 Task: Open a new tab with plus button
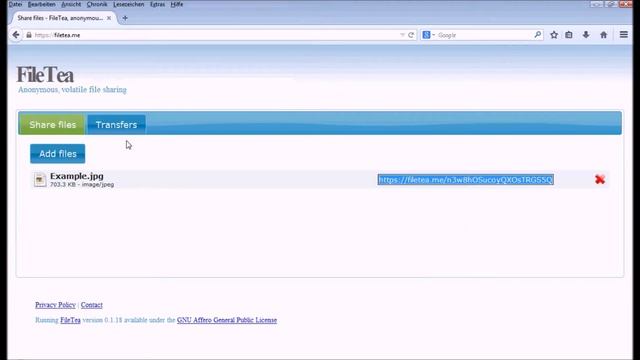125,18
